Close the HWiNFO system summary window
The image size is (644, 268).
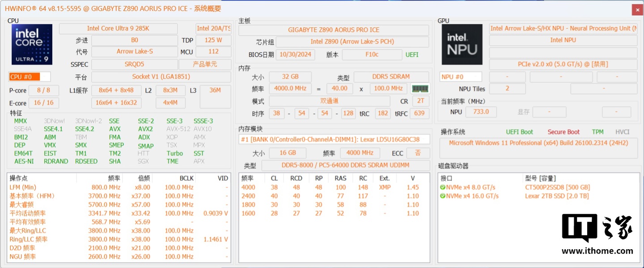[x=637, y=9]
